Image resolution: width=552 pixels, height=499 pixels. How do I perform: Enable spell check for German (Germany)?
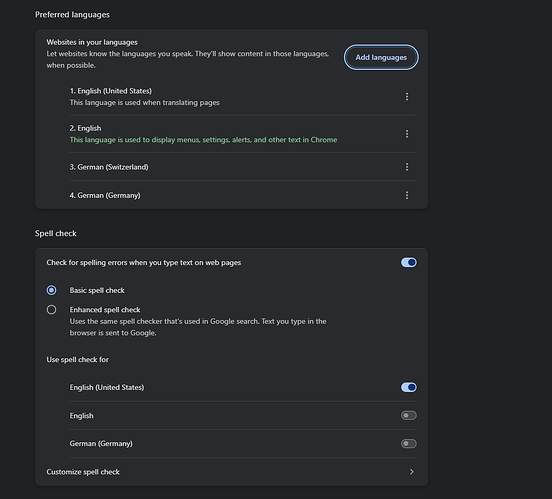pyautogui.click(x=408, y=443)
